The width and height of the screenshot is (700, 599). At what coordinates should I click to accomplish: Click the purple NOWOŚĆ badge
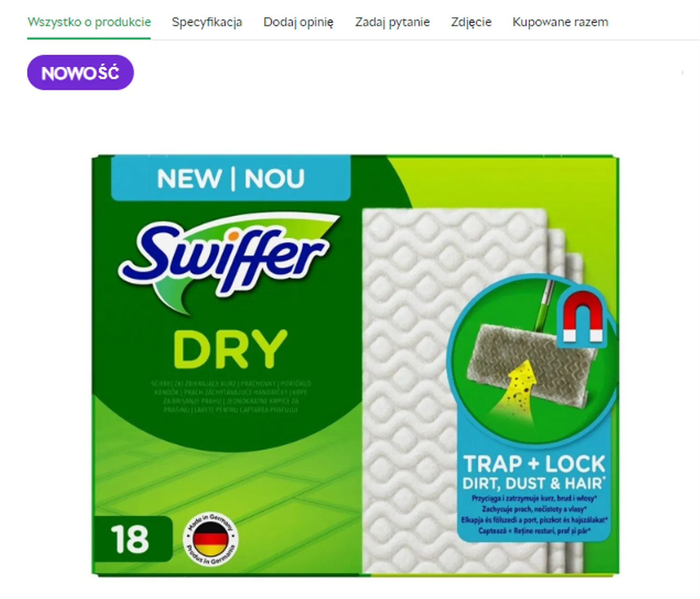80,72
